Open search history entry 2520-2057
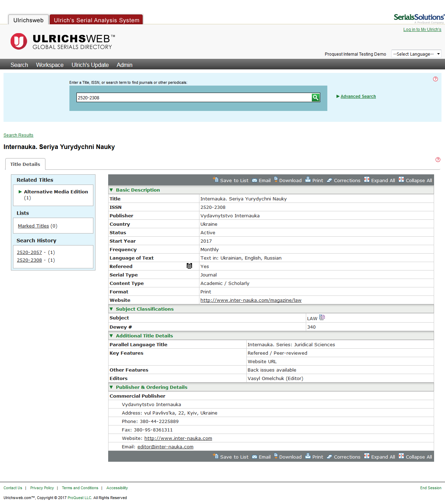The height and width of the screenshot is (504, 445). [29, 252]
